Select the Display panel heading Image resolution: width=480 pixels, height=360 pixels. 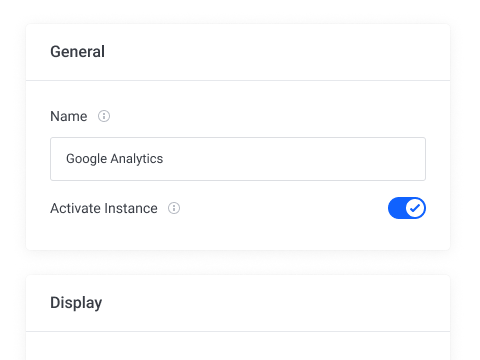[76, 303]
